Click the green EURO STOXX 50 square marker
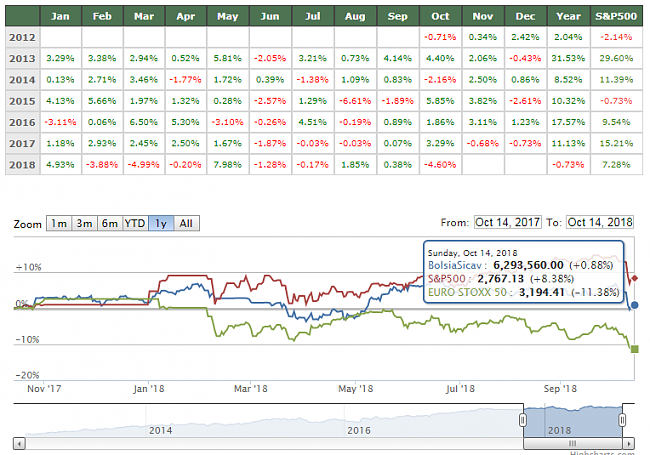The width and height of the screenshot is (650, 455). 635,348
